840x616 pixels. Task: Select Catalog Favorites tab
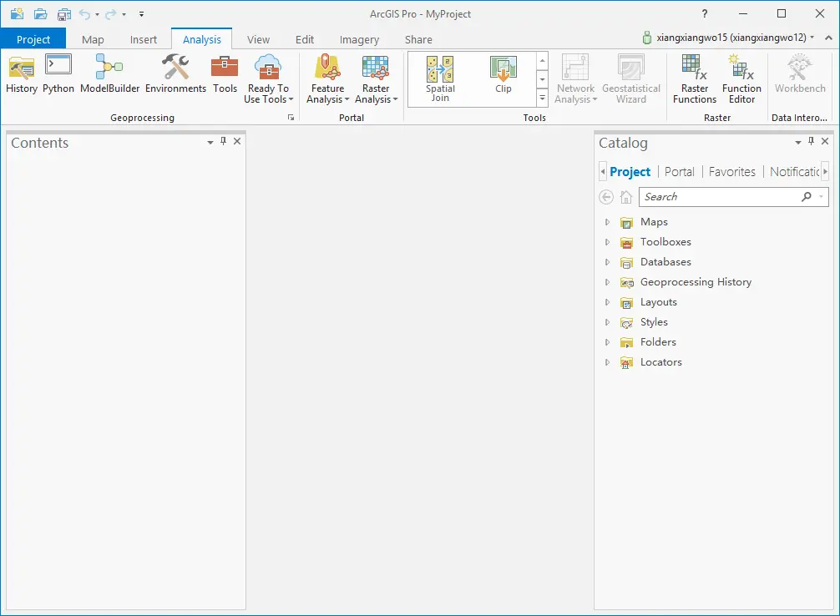[731, 171]
